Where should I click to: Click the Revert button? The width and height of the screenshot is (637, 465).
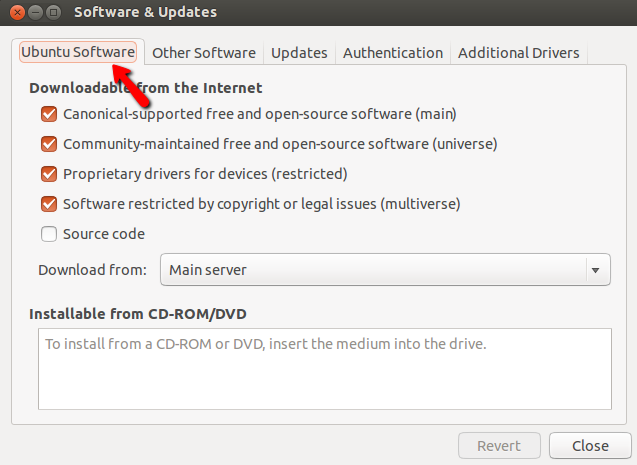(x=499, y=446)
